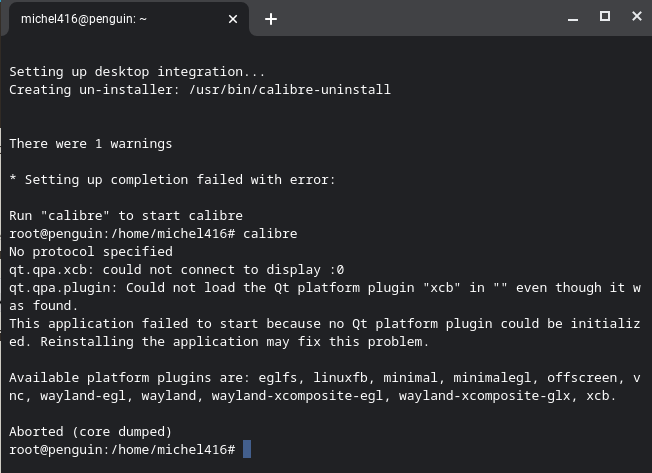
Task: Open a new terminal tab
Action: click(270, 18)
